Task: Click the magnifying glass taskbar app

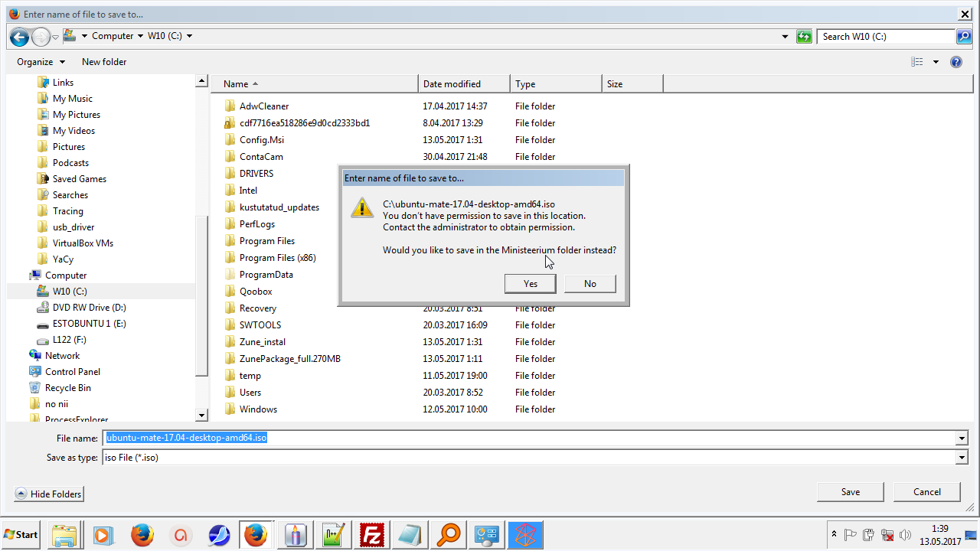Action: click(449, 535)
